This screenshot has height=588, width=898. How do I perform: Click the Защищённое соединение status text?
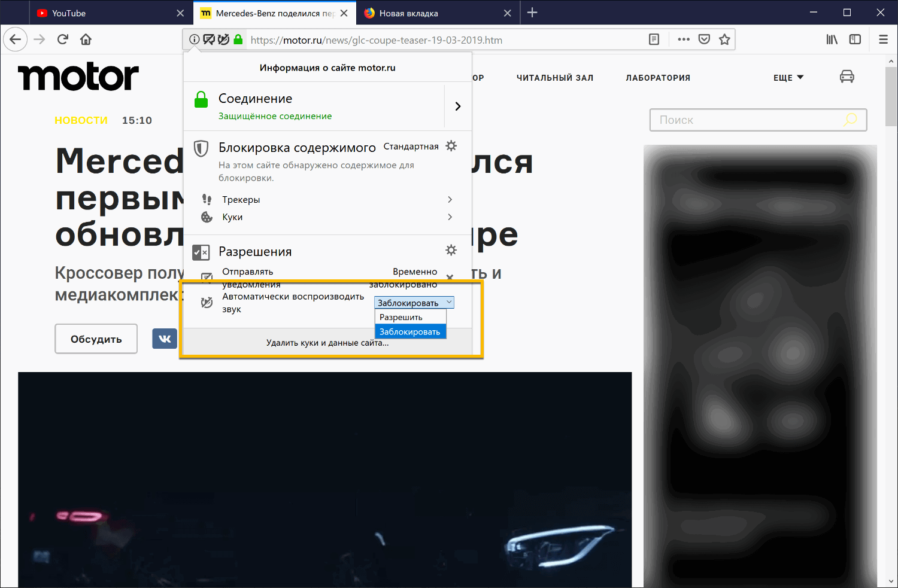pos(275,116)
